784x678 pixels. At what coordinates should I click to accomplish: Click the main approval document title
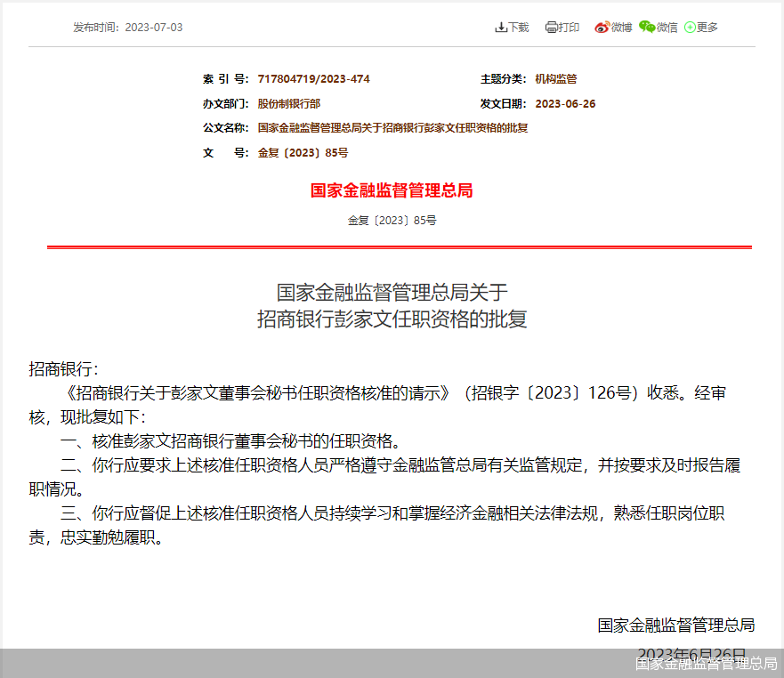(392, 307)
